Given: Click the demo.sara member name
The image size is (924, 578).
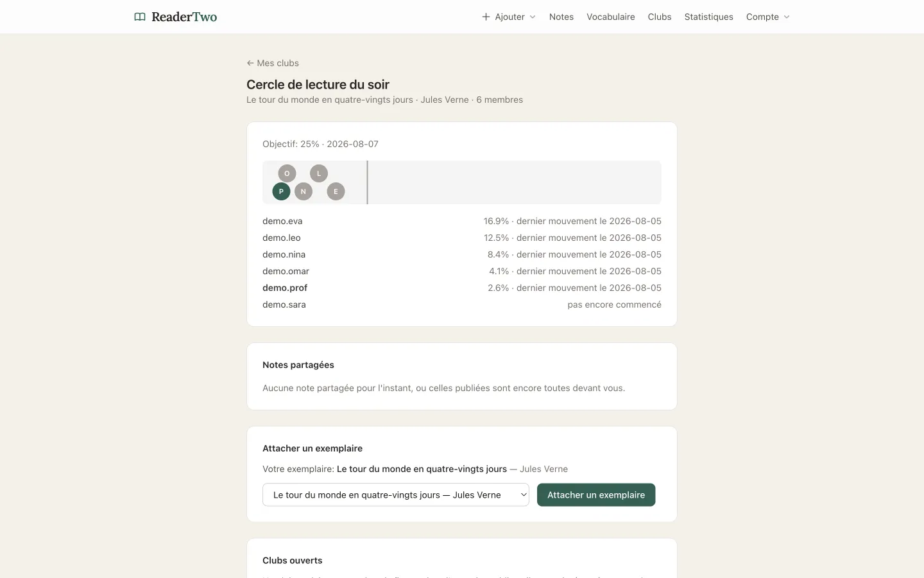Looking at the screenshot, I should click(x=284, y=304).
